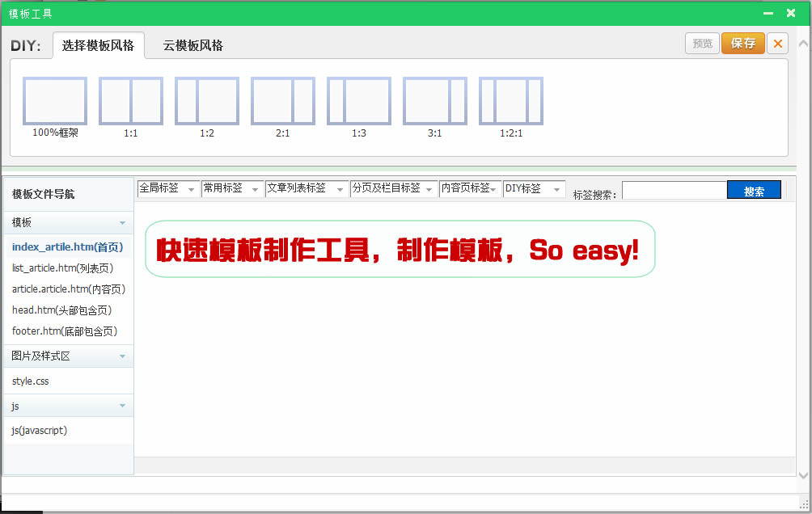Open the DIY标签 dropdown
Screen dimensions: 812x514
click(534, 188)
